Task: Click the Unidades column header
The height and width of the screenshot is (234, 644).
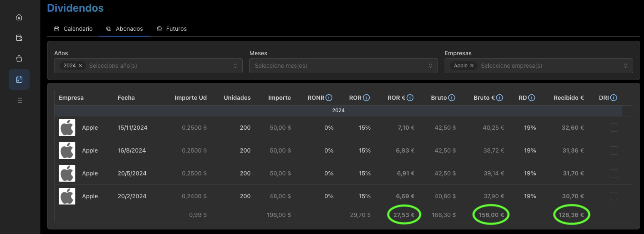Action: pyautogui.click(x=237, y=98)
